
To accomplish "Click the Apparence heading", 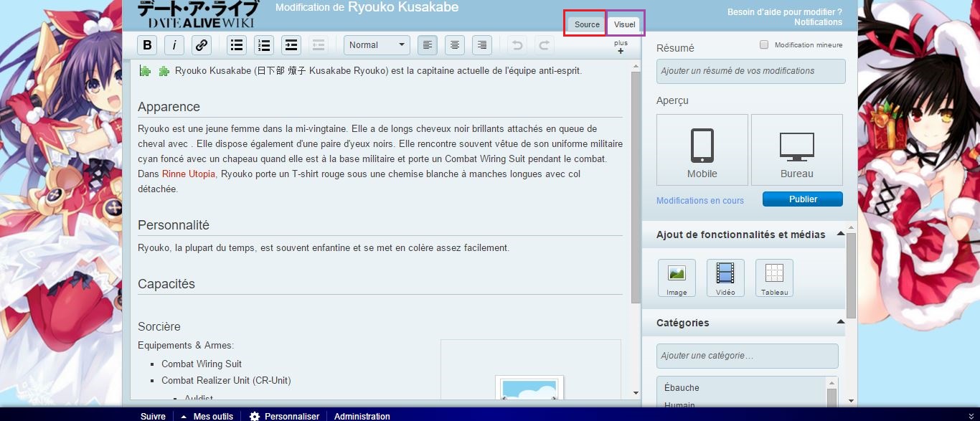I will click(169, 107).
